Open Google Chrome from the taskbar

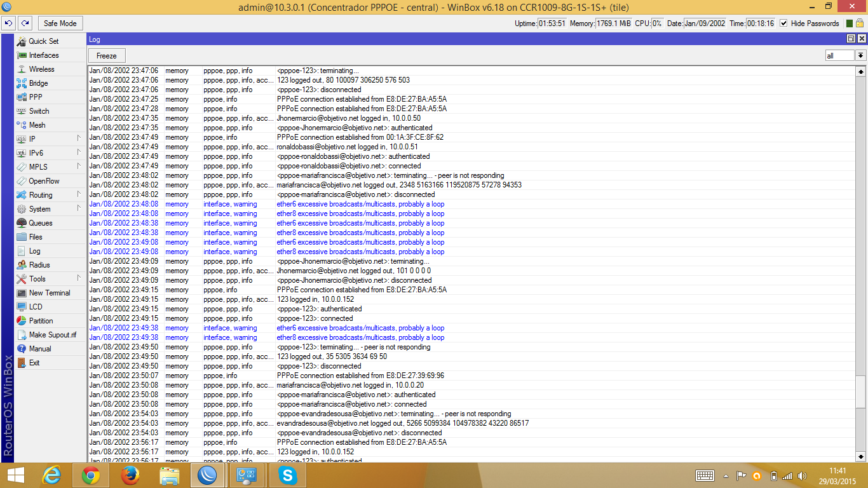tap(91, 475)
